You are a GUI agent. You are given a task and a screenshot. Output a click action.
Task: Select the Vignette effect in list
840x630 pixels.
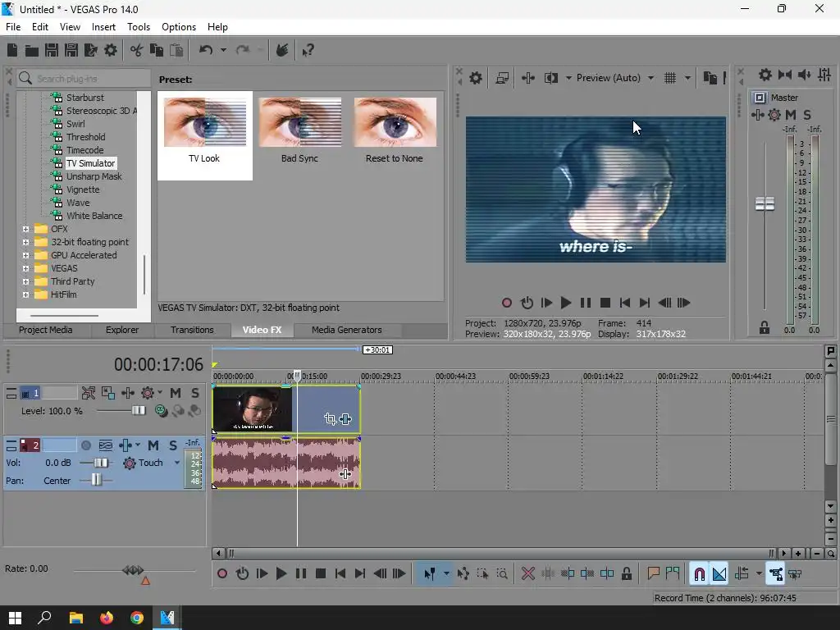83,189
